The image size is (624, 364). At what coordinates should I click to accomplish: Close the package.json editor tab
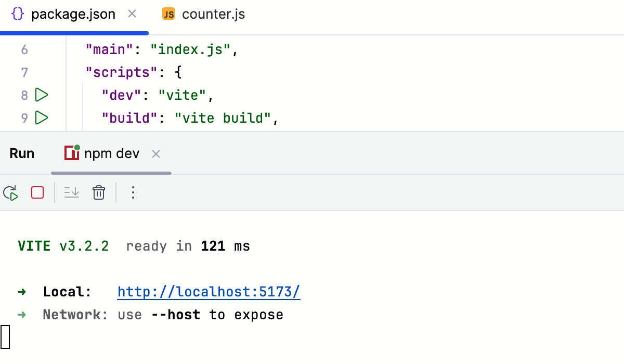[x=132, y=15]
